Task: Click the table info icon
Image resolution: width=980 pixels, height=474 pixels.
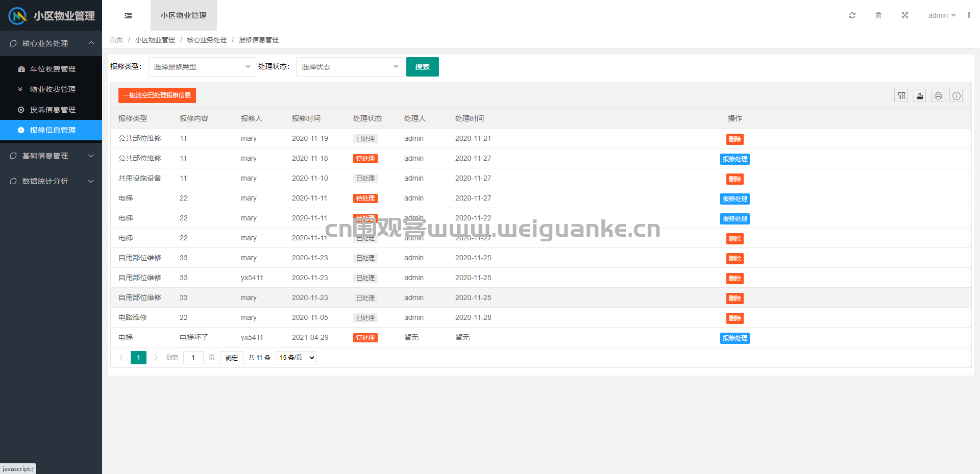Action: click(957, 95)
